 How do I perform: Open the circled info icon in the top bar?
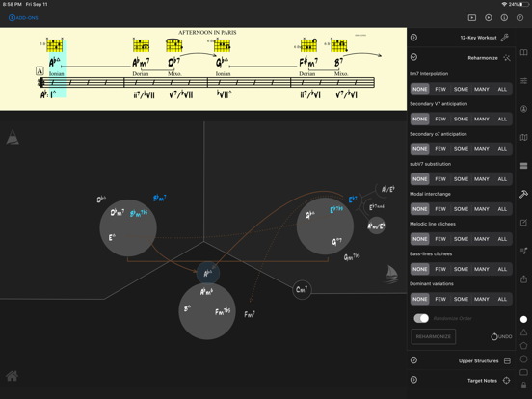point(504,17)
